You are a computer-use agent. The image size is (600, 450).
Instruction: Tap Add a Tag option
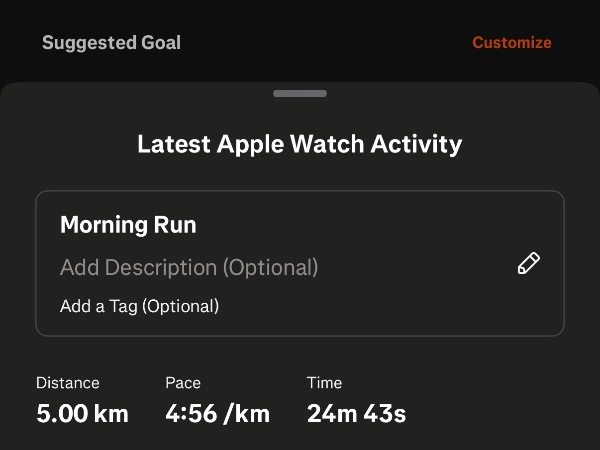[139, 306]
